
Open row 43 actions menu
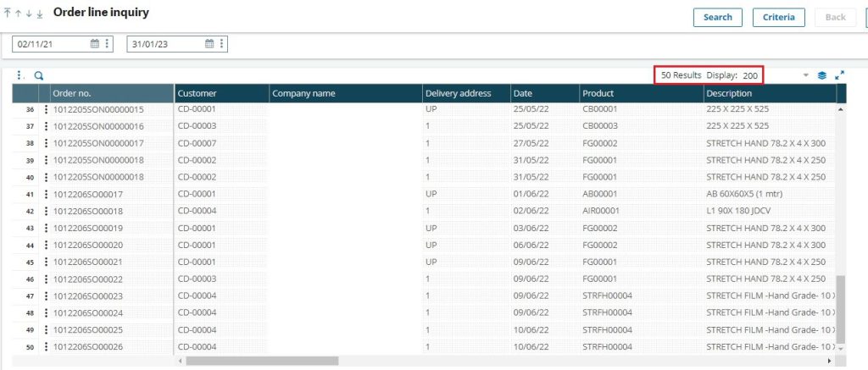(x=46, y=228)
